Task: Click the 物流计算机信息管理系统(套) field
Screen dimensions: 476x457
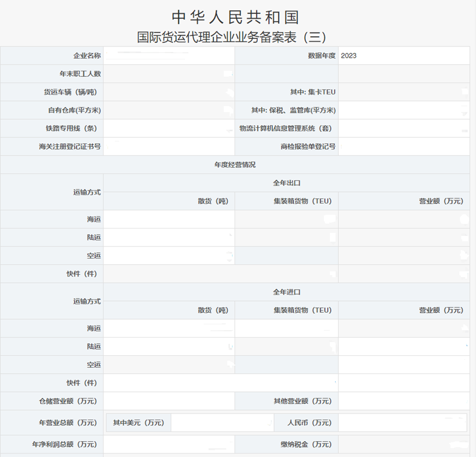Action: tap(404, 127)
